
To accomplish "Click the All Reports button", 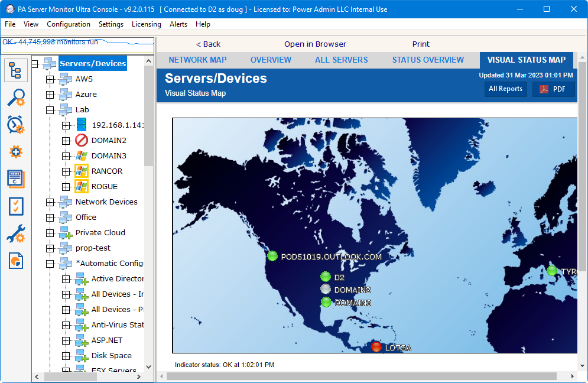I will pos(505,89).
